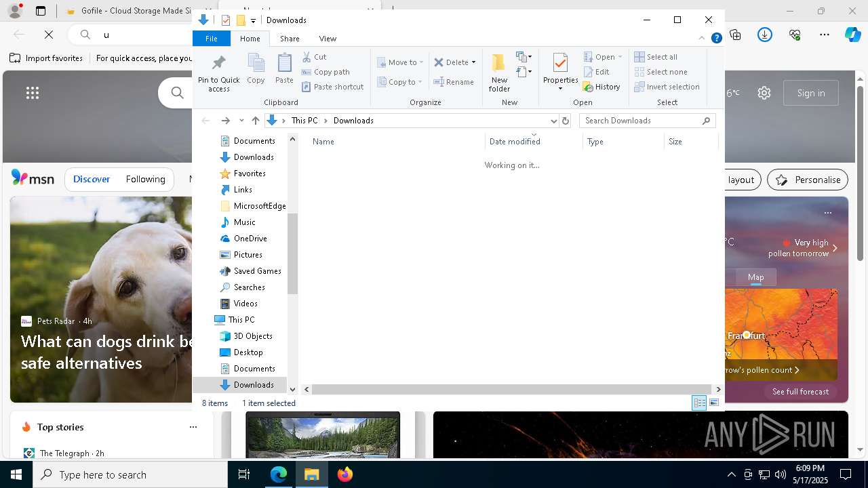The image size is (868, 488).
Task: Open the File menu
Action: [212, 39]
